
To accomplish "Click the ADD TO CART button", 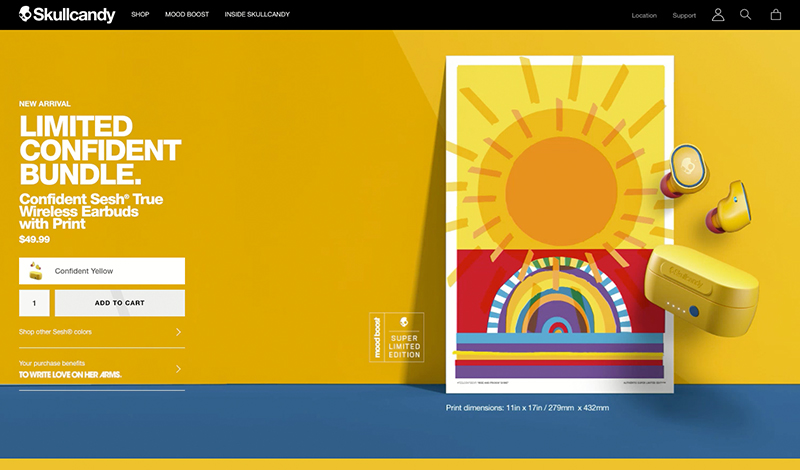I will click(120, 303).
